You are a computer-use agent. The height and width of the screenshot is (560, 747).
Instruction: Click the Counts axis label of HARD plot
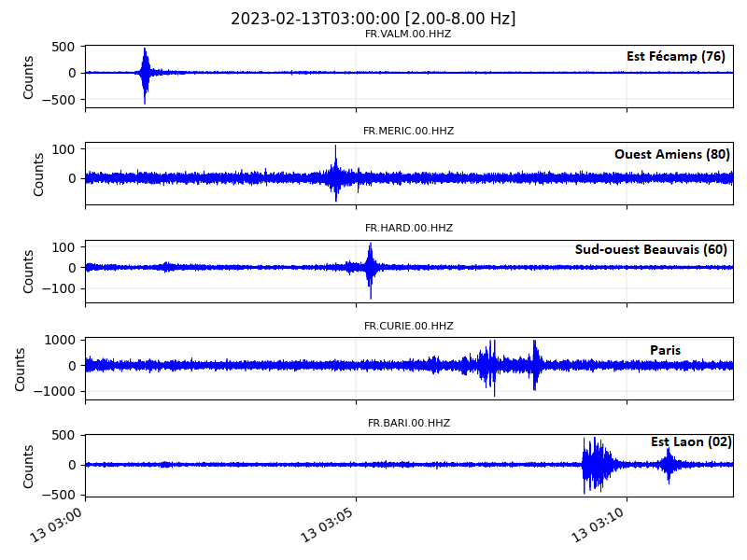click(28, 272)
